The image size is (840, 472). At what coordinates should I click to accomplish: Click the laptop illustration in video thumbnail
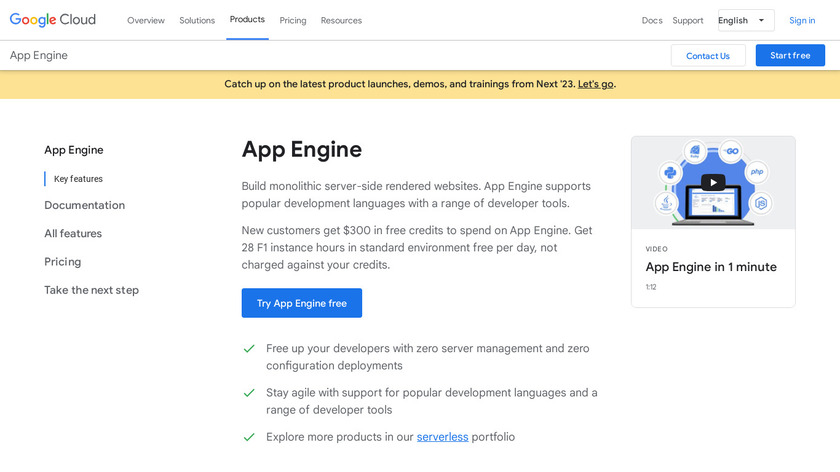click(x=712, y=206)
